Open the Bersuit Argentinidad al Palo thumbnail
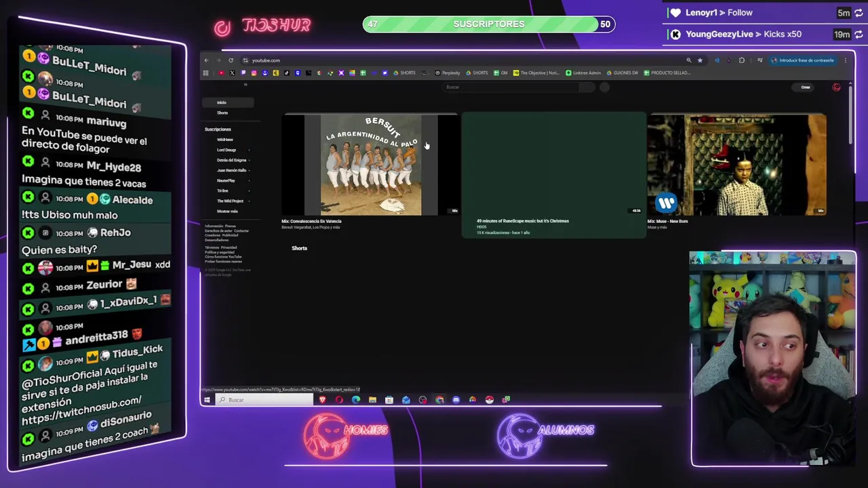The height and width of the screenshot is (488, 868). pyautogui.click(x=370, y=165)
